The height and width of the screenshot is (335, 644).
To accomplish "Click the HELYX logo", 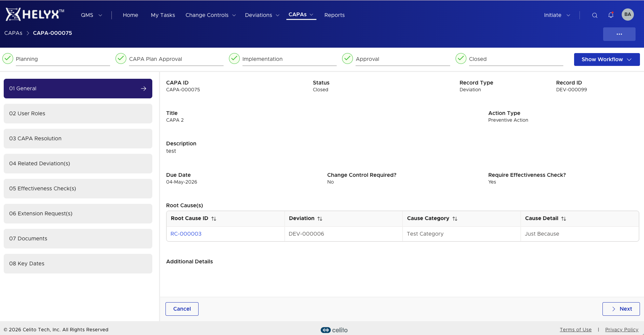I will [x=35, y=15].
